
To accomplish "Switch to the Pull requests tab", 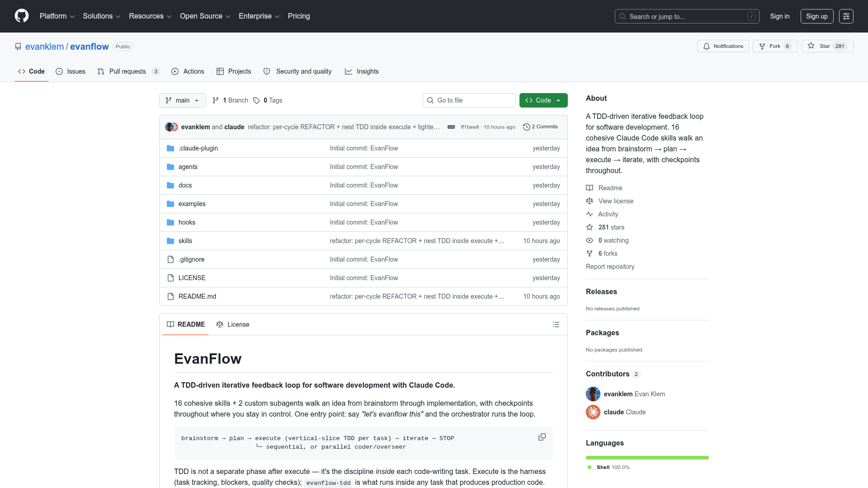I will click(128, 71).
